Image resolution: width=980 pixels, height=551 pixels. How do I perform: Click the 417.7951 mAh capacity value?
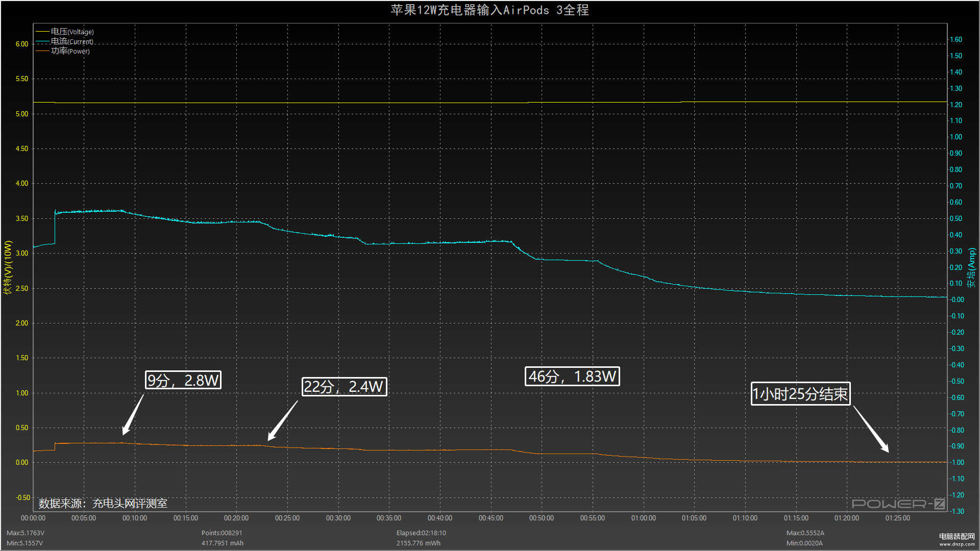[x=223, y=543]
